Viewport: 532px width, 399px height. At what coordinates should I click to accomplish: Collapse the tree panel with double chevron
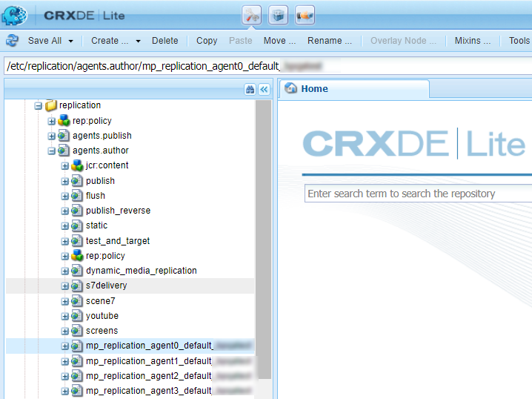(x=264, y=89)
